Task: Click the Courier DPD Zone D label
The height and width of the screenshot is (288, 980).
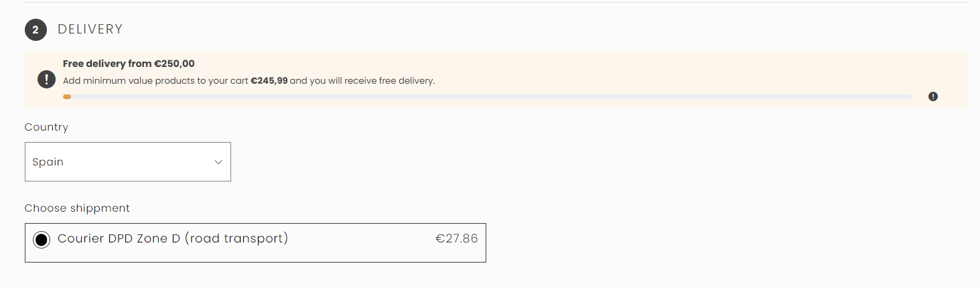Action: pos(119,238)
